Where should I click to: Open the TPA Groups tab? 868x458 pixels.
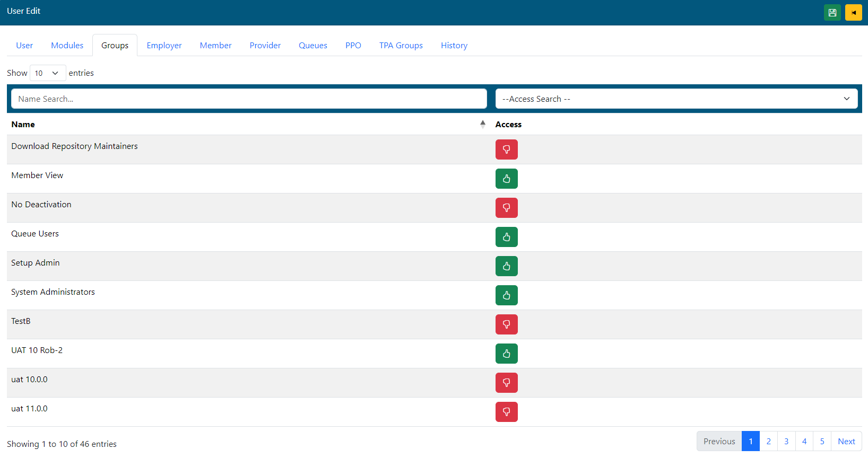click(x=401, y=46)
